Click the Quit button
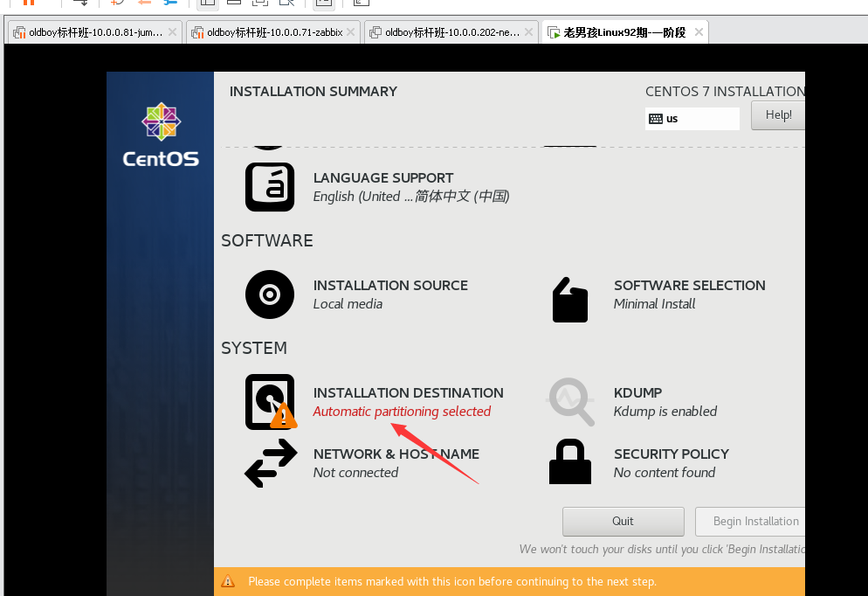Screen dimensions: 868x596 click(x=623, y=521)
